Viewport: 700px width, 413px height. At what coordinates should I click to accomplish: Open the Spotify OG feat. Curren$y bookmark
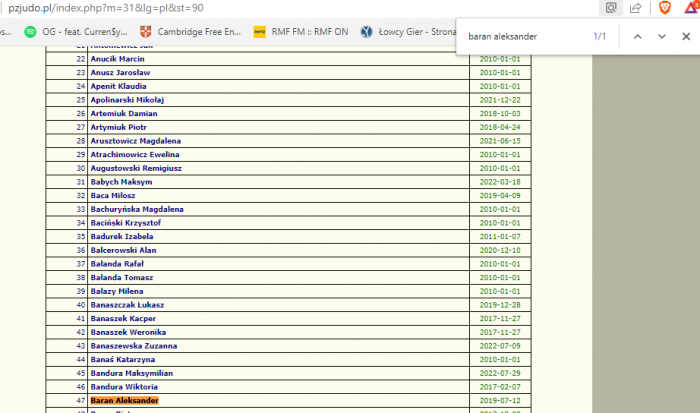[x=76, y=32]
